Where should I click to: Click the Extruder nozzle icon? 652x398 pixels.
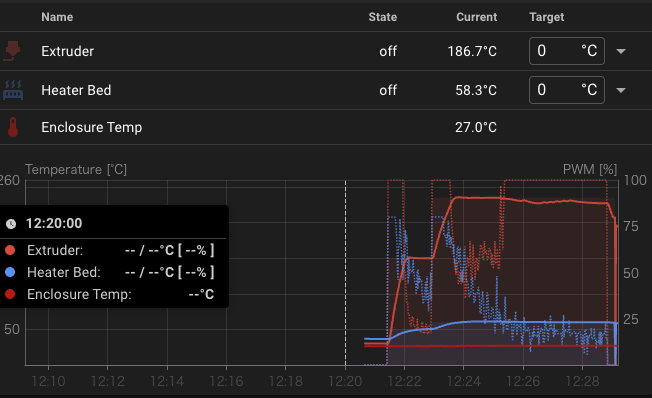click(x=12, y=51)
